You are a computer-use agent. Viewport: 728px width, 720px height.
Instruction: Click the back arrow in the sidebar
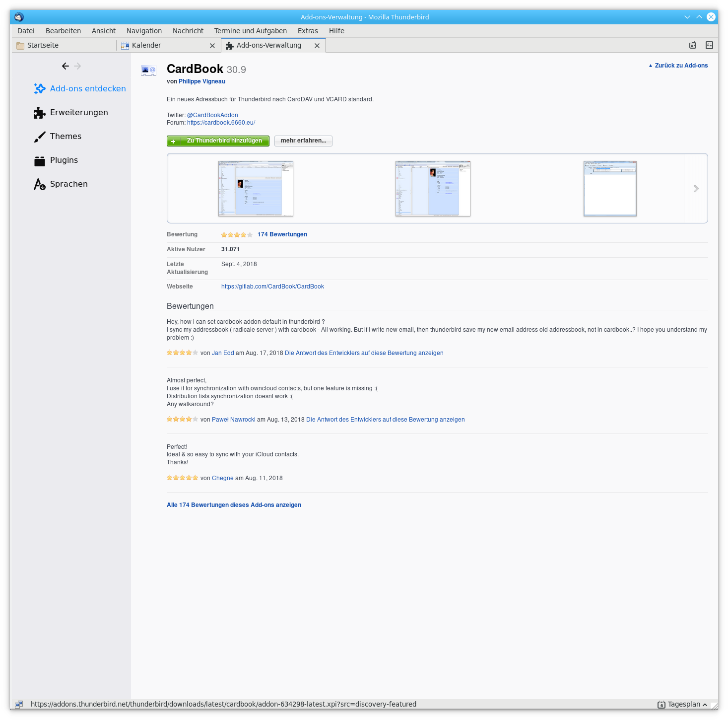(x=65, y=66)
